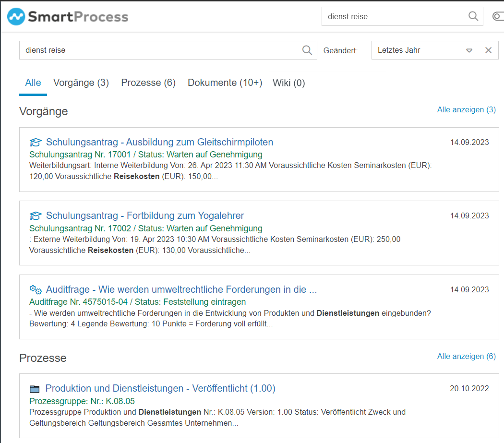Select the Wiki (0) tab

point(288,83)
